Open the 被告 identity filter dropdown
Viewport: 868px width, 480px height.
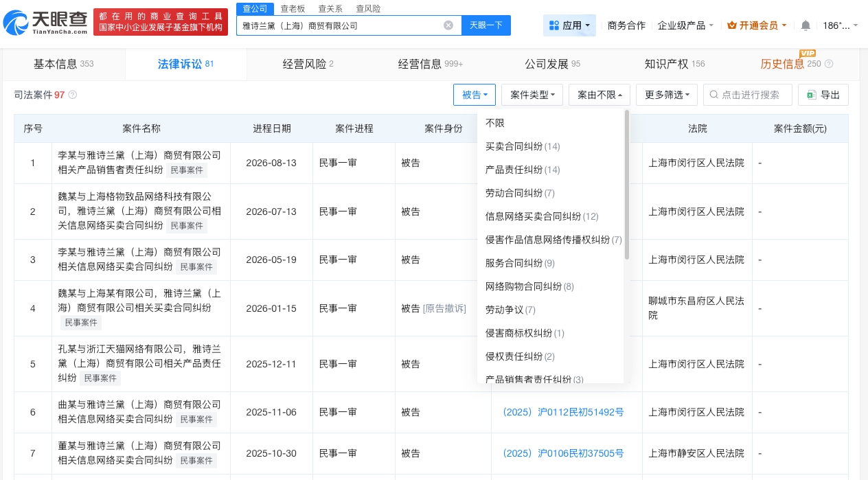click(x=475, y=95)
